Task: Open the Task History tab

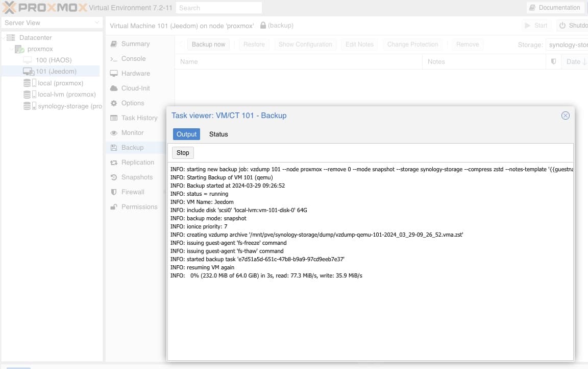Action: pyautogui.click(x=139, y=118)
